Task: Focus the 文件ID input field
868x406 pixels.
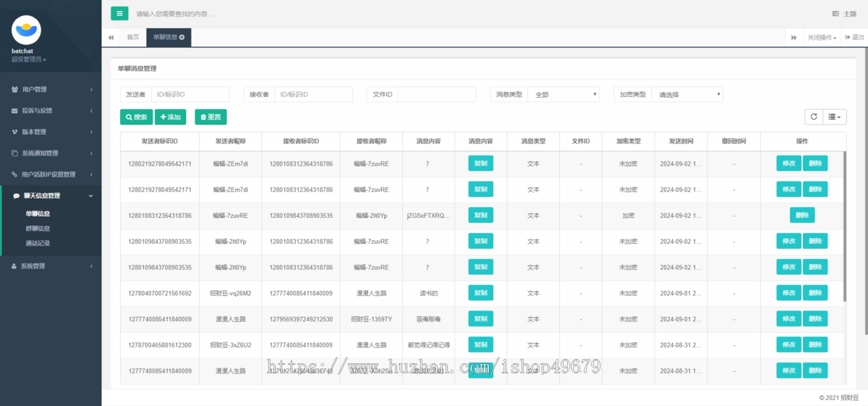Action: point(437,94)
